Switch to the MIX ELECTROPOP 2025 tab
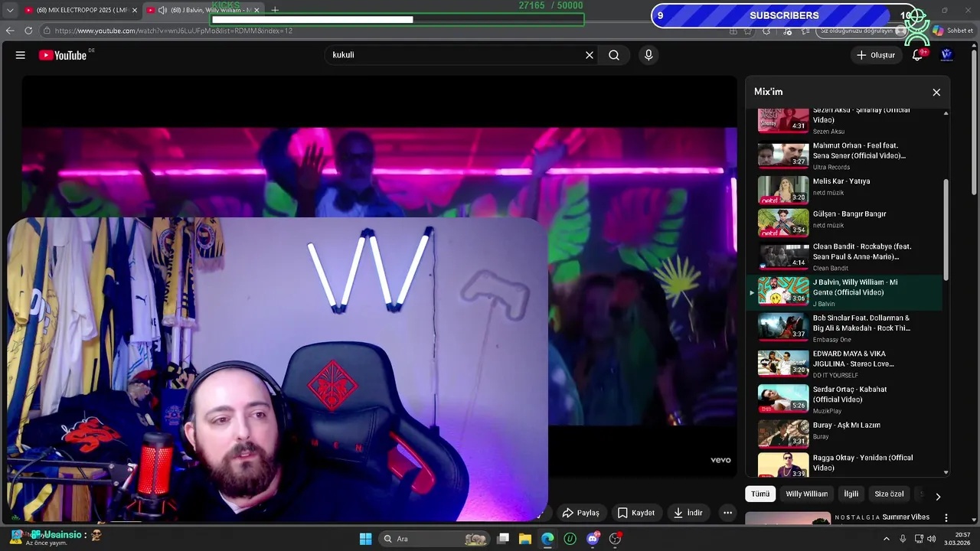The width and height of the screenshot is (980, 551). tap(80, 10)
